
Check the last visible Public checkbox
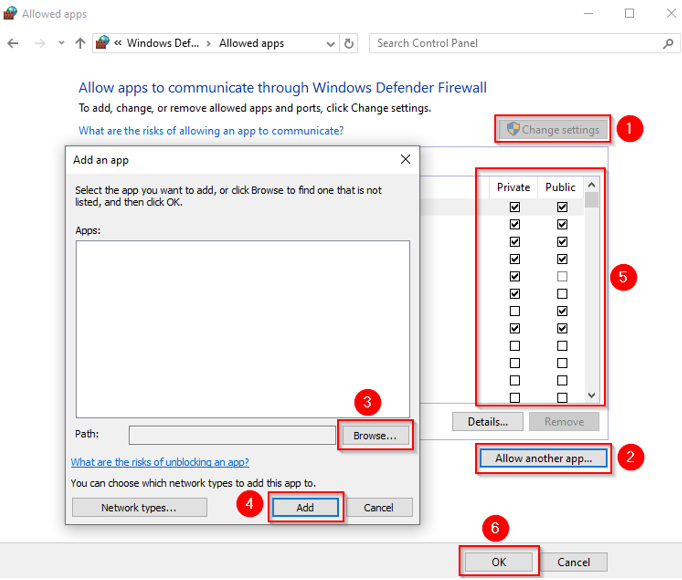coord(562,397)
